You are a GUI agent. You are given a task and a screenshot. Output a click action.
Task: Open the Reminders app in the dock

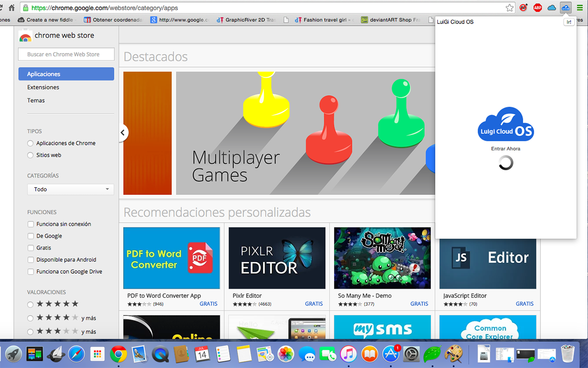click(223, 354)
